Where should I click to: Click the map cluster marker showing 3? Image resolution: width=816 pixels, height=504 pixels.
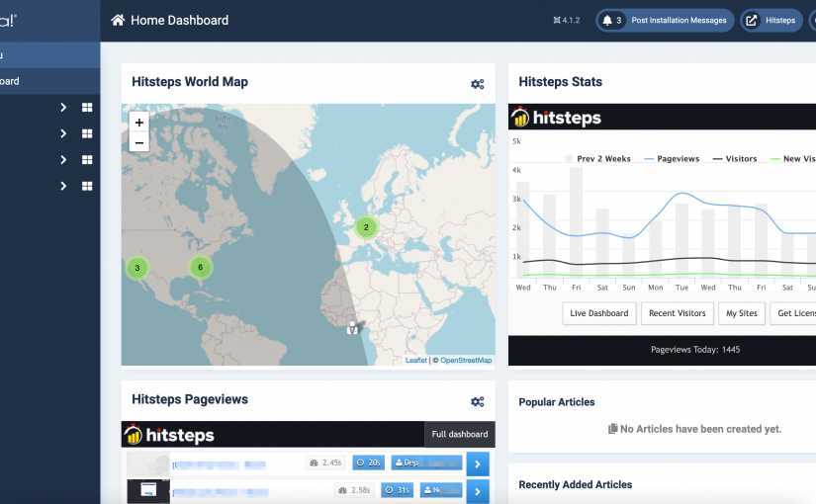pyautogui.click(x=137, y=268)
